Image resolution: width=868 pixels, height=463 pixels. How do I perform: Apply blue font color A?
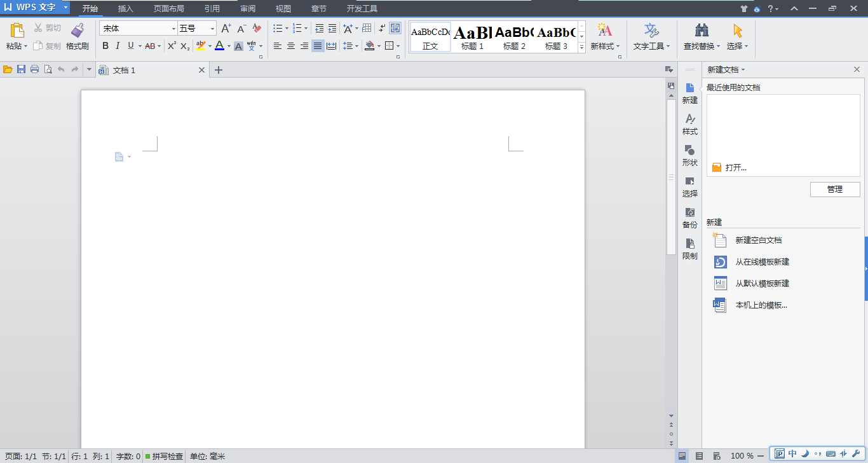pos(219,46)
